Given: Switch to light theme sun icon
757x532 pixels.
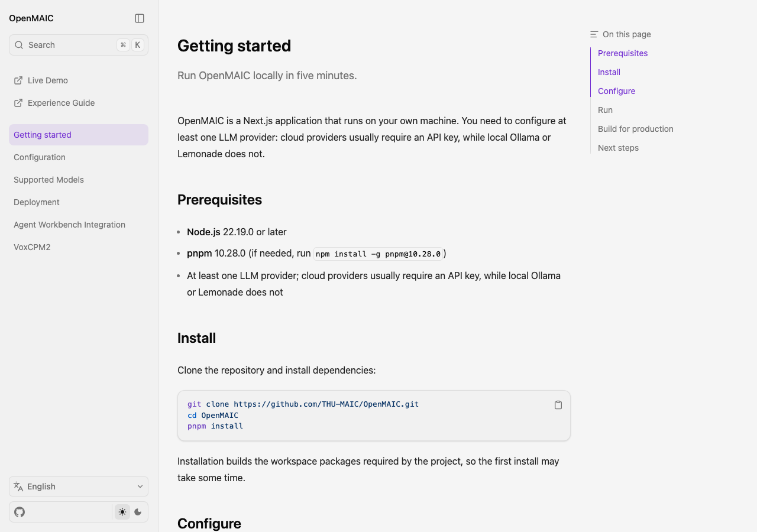Looking at the screenshot, I should click(x=122, y=512).
